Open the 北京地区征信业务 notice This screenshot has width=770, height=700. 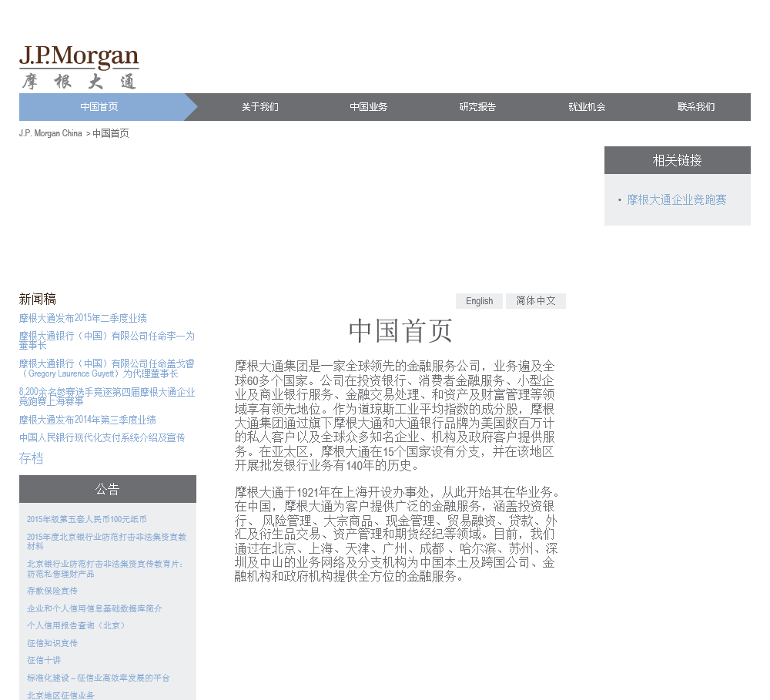pyautogui.click(x=60, y=695)
